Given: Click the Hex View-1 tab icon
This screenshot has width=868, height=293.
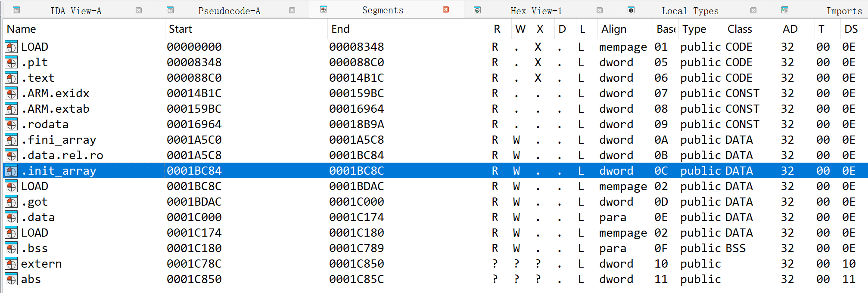Looking at the screenshot, I should tap(477, 10).
